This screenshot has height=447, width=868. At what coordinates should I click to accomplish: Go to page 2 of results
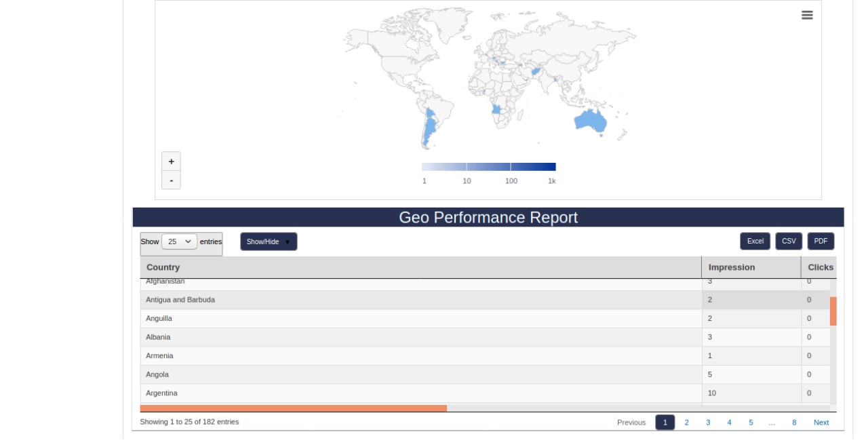(686, 423)
